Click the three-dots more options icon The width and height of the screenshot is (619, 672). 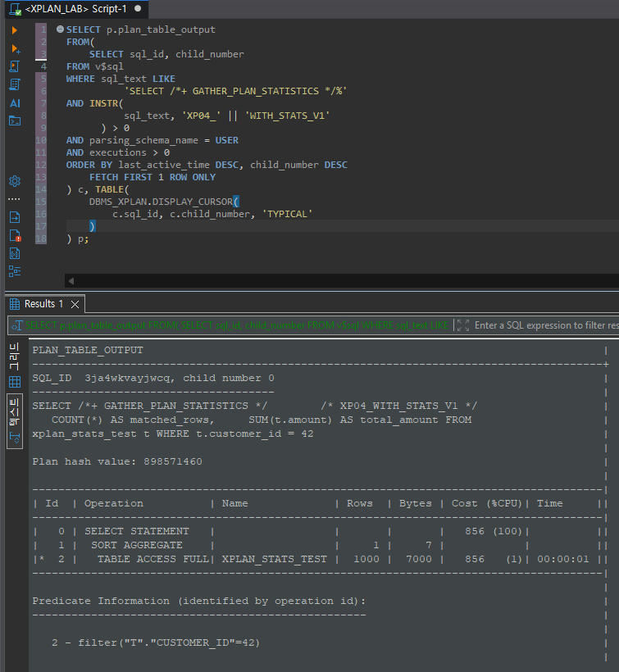(14, 199)
